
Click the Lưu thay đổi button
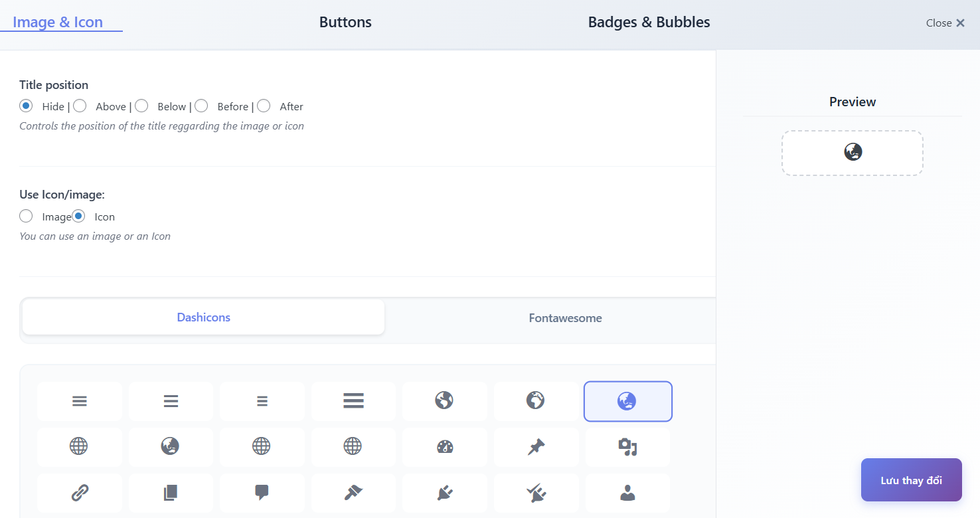click(x=911, y=479)
